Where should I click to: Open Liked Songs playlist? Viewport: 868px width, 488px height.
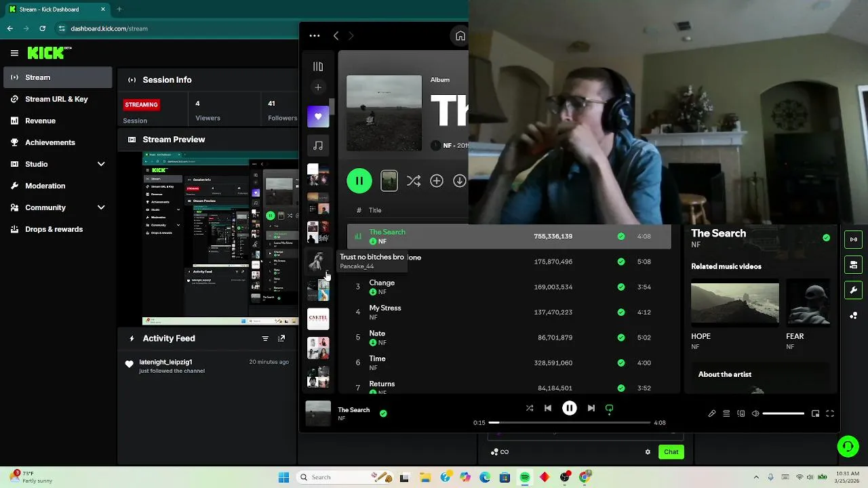[318, 117]
